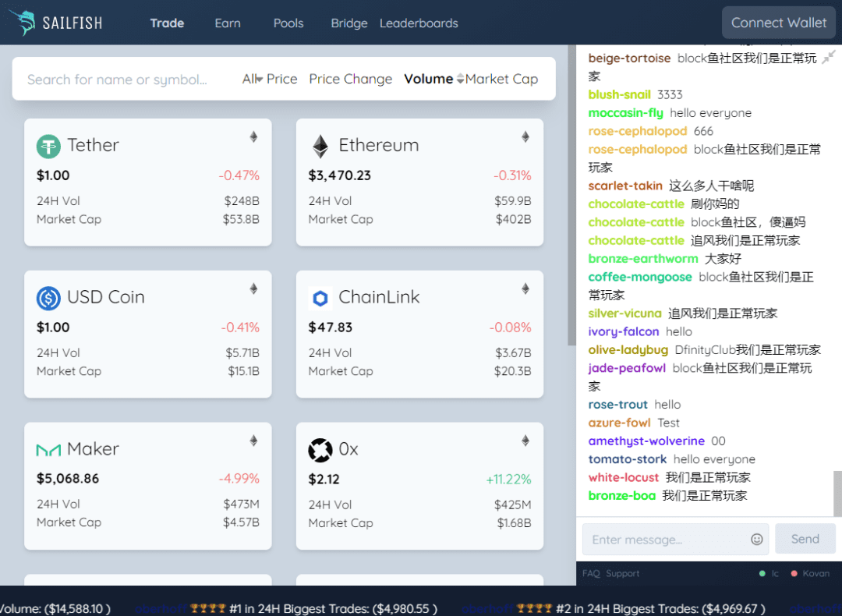Collapse the chat panel with arrows icon

[829, 57]
